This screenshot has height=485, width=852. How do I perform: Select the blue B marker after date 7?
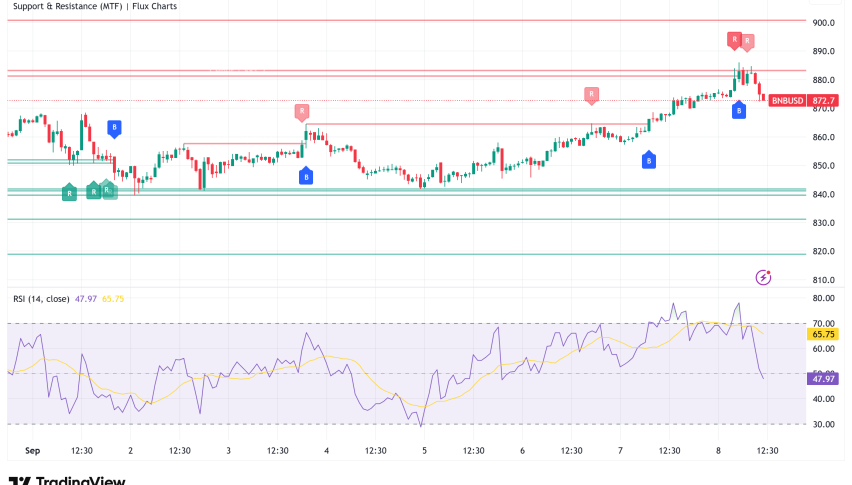coord(648,160)
